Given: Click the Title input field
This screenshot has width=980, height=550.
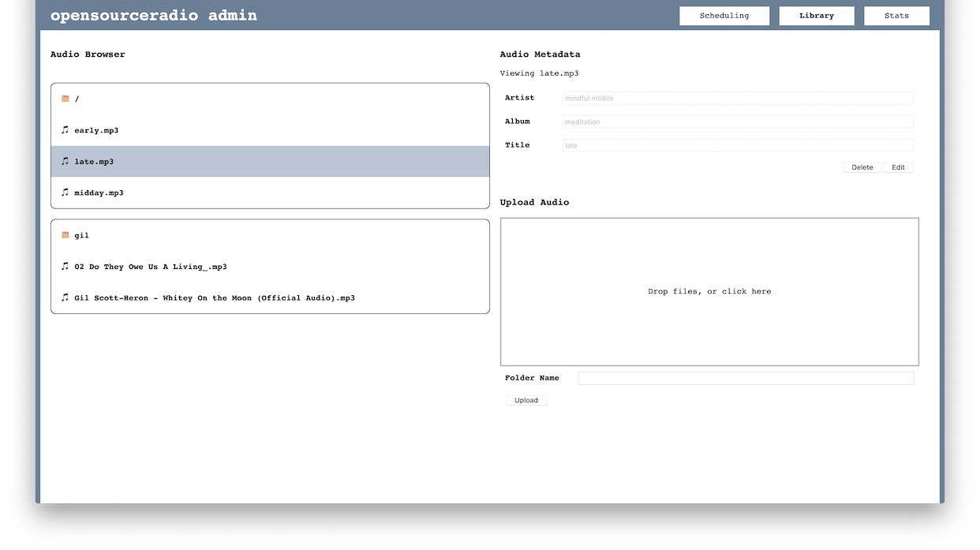Looking at the screenshot, I should [x=738, y=145].
